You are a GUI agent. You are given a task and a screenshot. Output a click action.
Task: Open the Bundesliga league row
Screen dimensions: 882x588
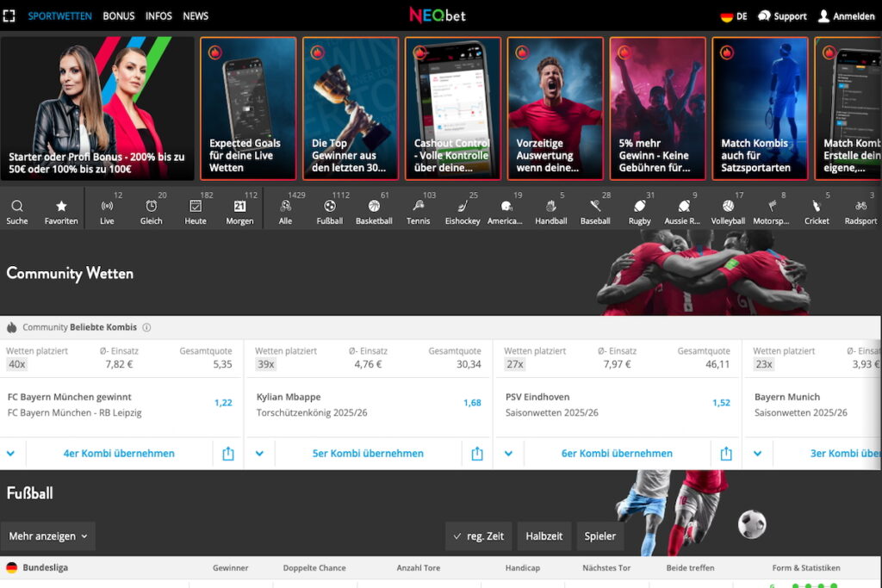coord(45,567)
